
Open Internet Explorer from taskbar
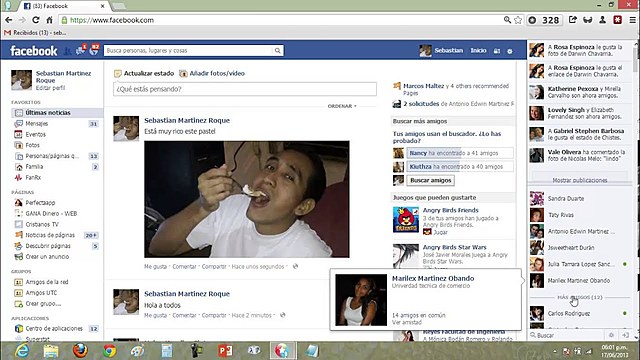click(x=22, y=351)
